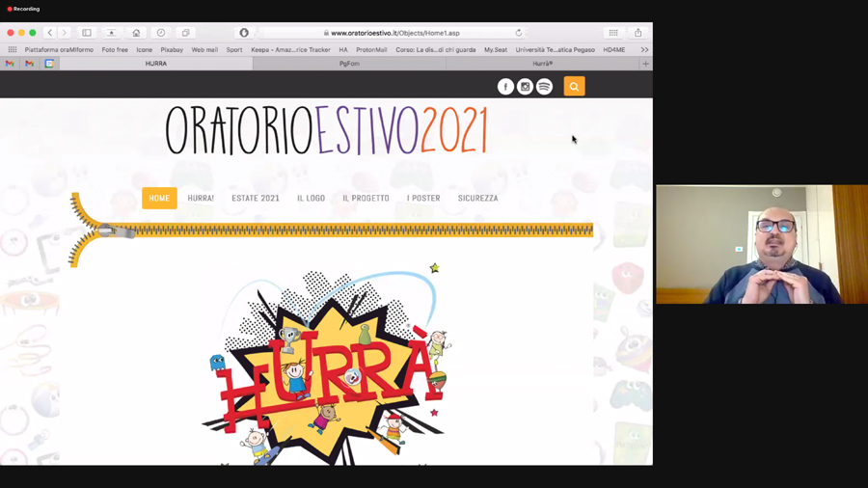
Task: Show the browsing history clock icon
Action: [161, 33]
